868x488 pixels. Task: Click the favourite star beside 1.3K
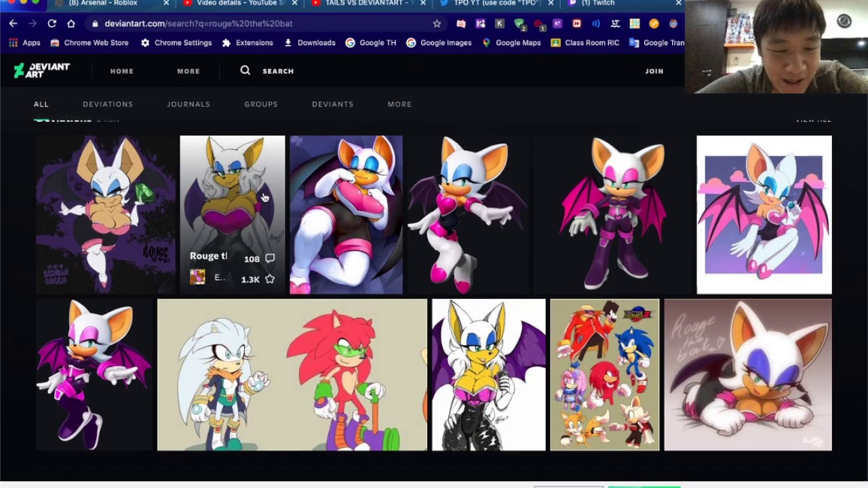pos(270,279)
